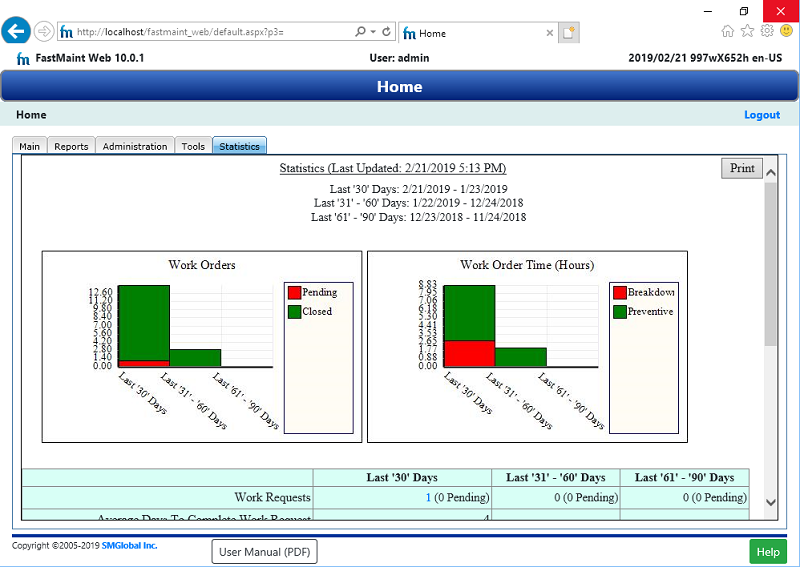This screenshot has width=800, height=567.
Task: Open browser settings gear icon
Action: point(767,31)
